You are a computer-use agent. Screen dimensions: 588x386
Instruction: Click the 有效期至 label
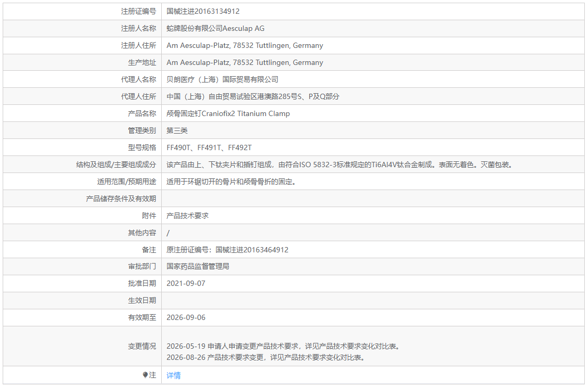(x=142, y=318)
